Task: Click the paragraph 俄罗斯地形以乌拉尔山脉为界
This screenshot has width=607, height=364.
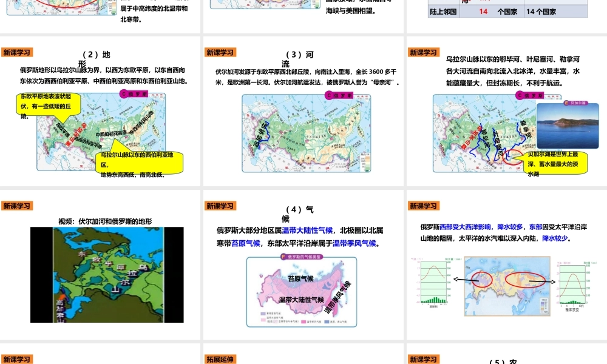Action: (104, 75)
